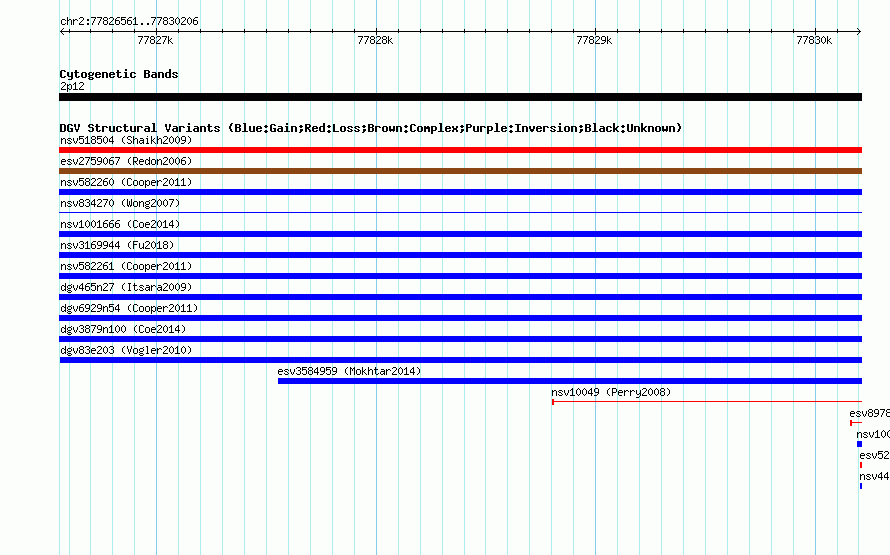Click the nsv3169944 (Fu2018) blue bar

(460, 255)
